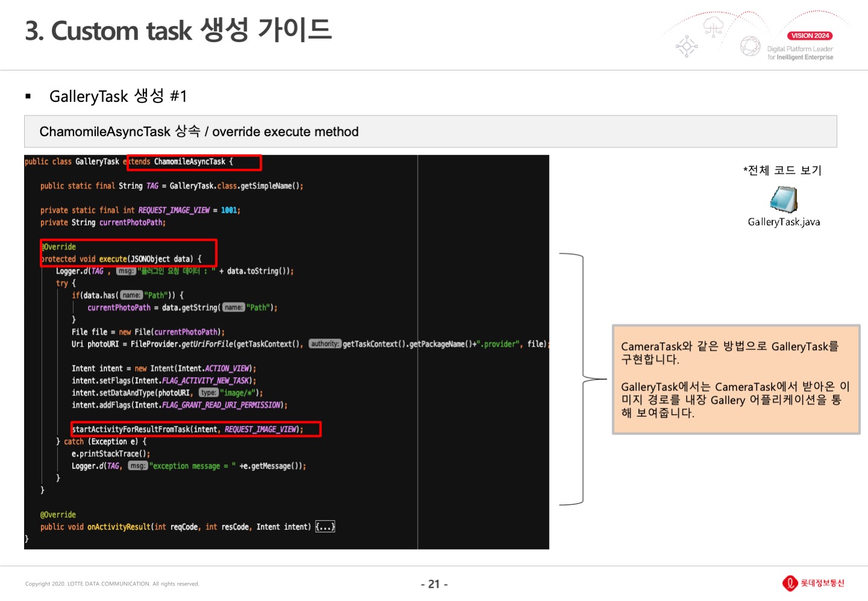Click the VISION 2024 badge
The height and width of the screenshot is (601, 868).
810,36
